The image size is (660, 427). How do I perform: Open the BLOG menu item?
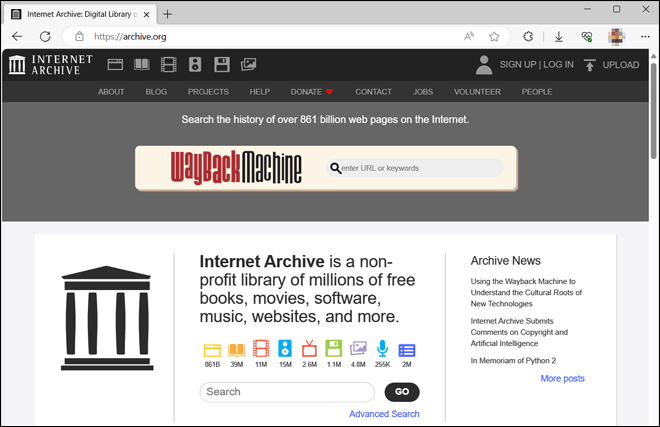point(156,92)
